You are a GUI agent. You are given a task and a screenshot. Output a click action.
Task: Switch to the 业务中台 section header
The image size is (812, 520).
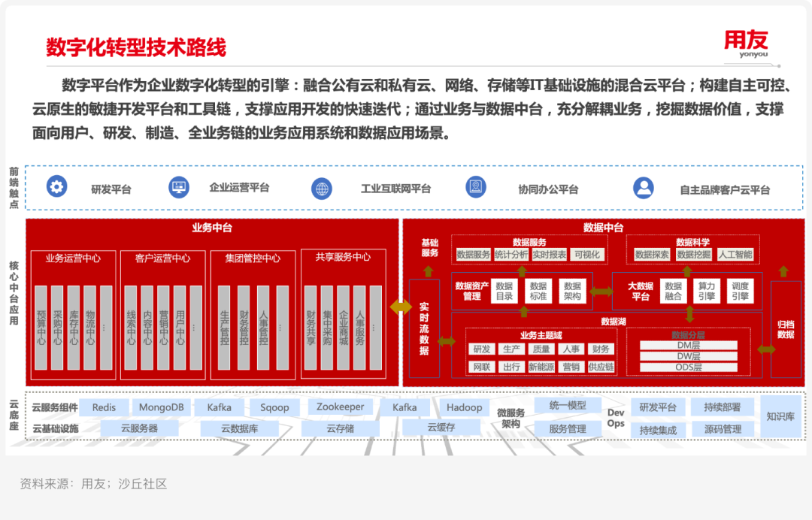click(x=212, y=228)
